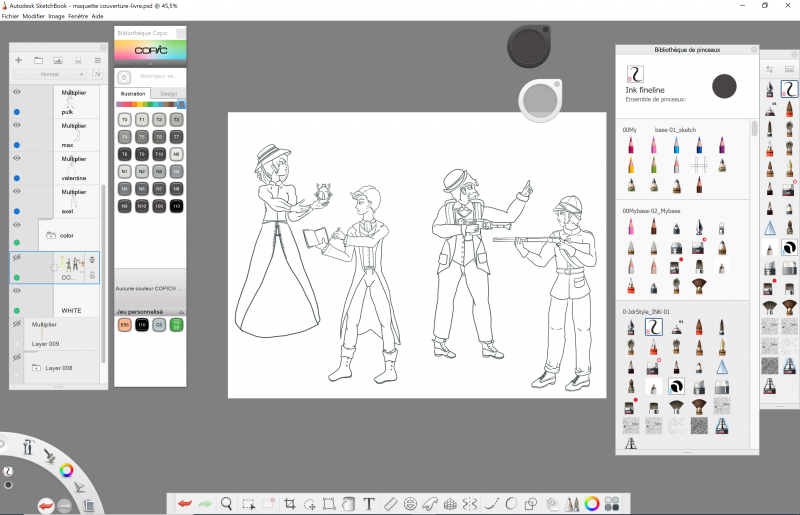This screenshot has height=515, width=800.
Task: Expand the Copic library header arrow
Action: coord(150,64)
